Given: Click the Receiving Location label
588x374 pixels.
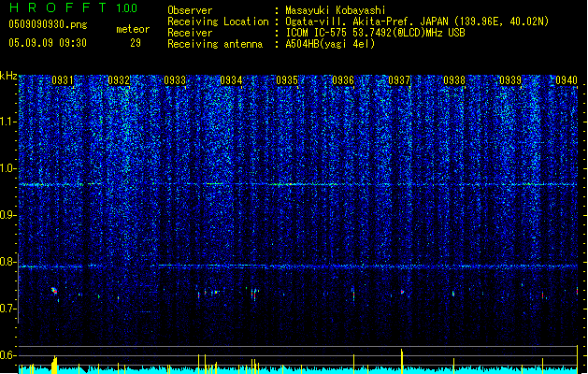Looking at the screenshot, I should [218, 22].
